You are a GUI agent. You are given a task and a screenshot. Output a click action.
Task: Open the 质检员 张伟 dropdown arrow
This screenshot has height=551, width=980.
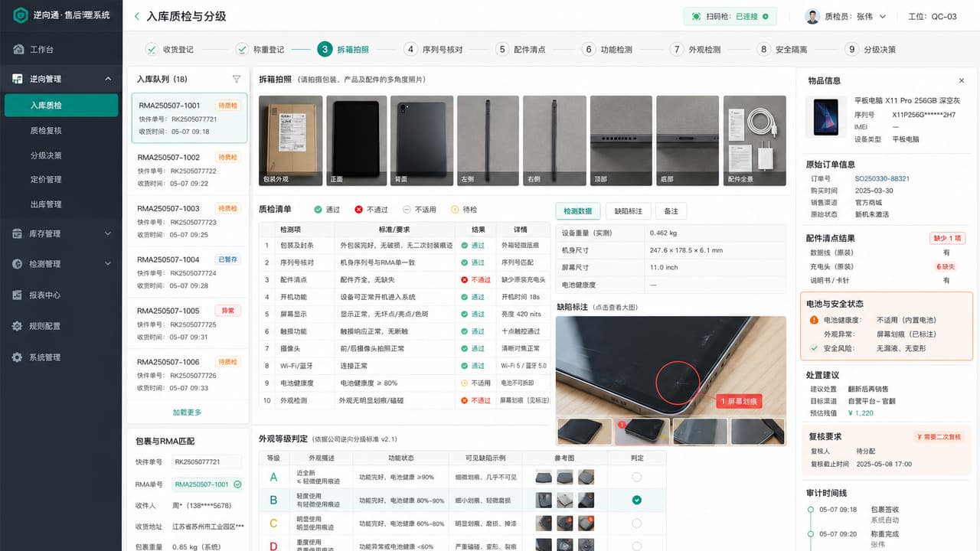883,16
